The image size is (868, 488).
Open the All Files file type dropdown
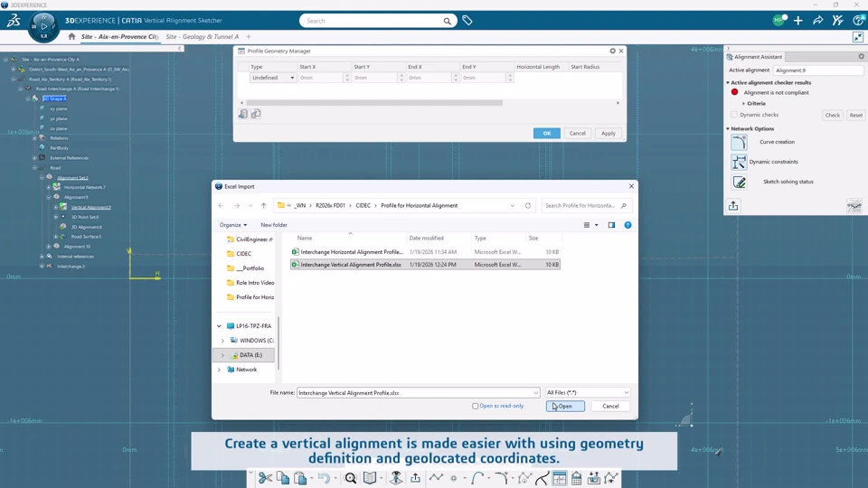[588, 393]
